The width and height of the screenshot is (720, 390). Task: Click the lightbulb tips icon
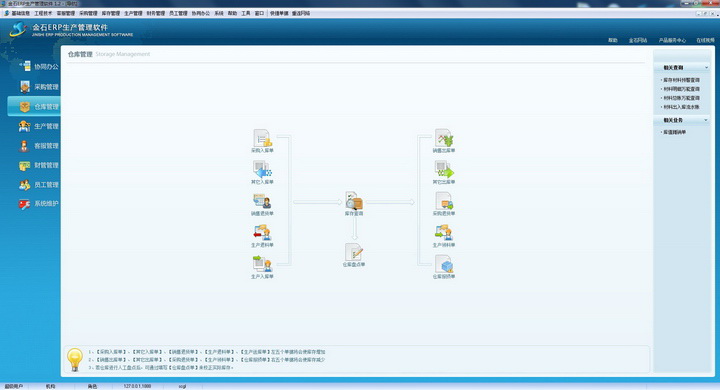[75, 360]
